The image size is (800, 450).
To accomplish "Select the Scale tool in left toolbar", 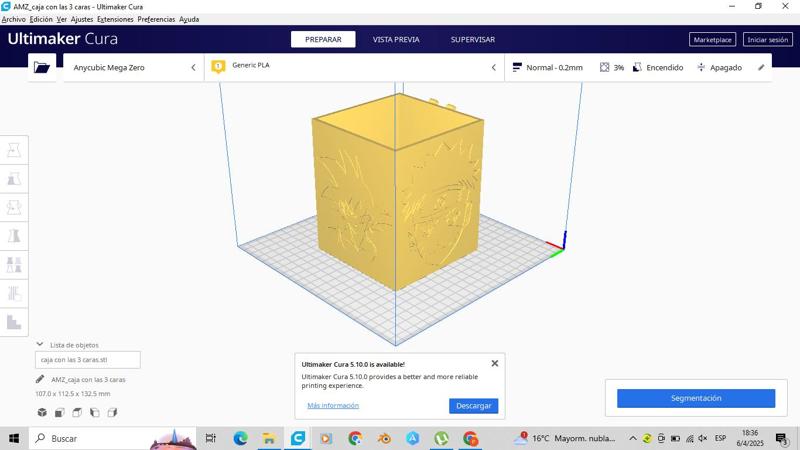I will point(14,179).
